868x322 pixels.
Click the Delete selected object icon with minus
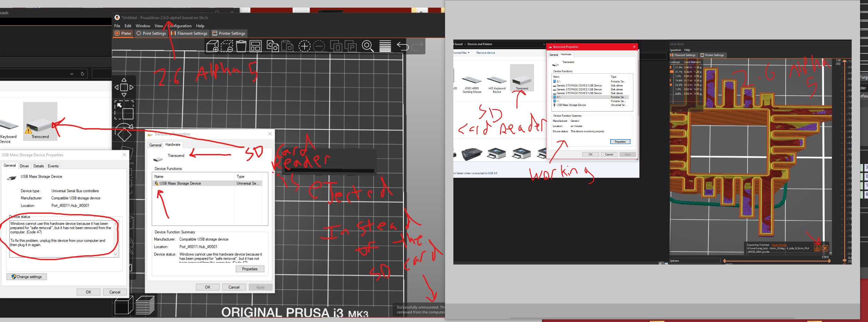tap(227, 46)
